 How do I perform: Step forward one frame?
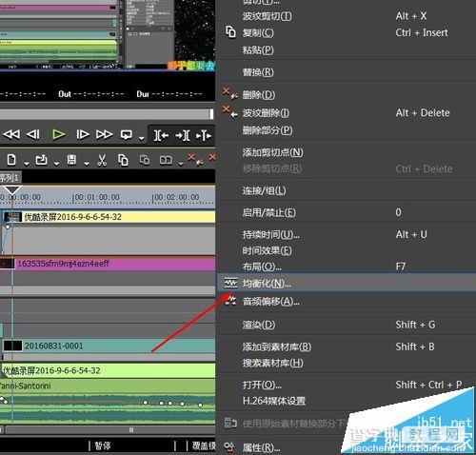click(83, 135)
